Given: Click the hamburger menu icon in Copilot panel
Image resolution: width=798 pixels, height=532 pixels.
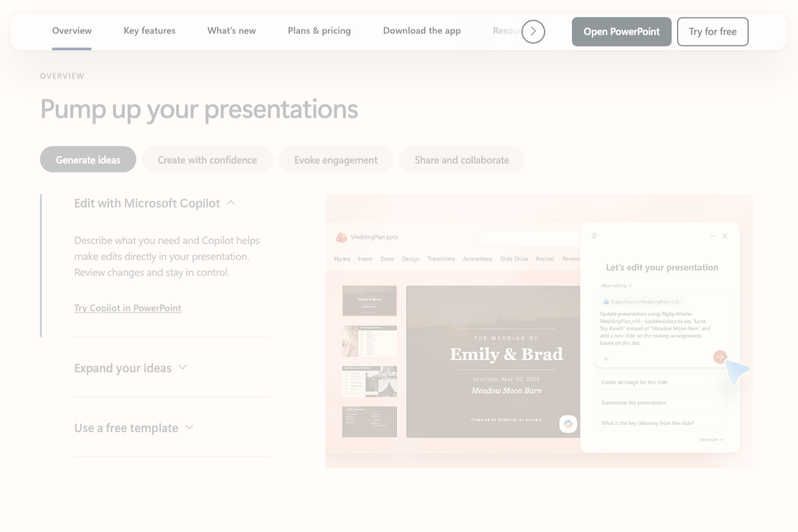Looking at the screenshot, I should [595, 235].
